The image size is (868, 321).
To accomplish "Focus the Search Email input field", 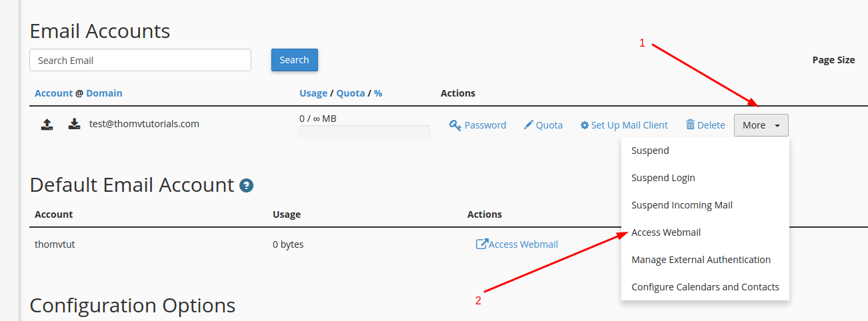I will pyautogui.click(x=140, y=60).
